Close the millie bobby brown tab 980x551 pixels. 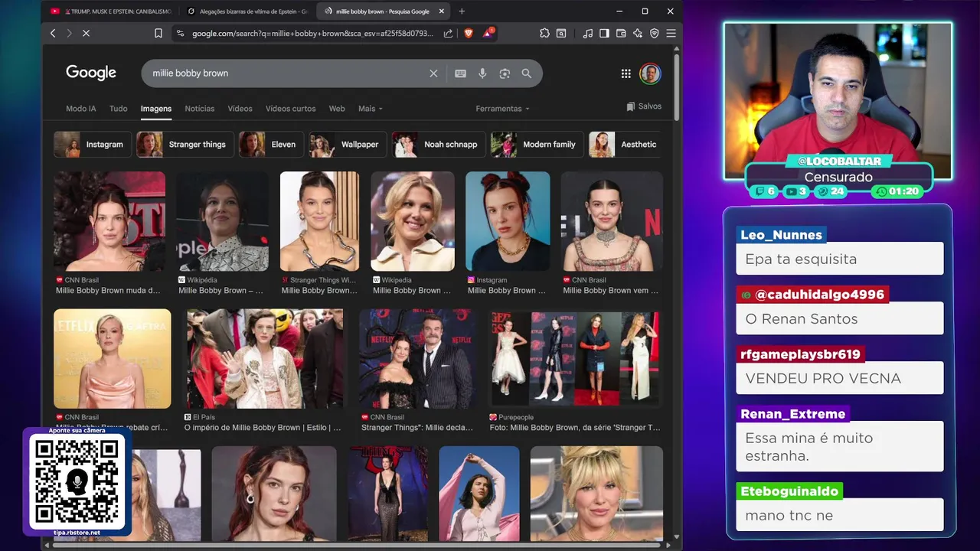(442, 11)
